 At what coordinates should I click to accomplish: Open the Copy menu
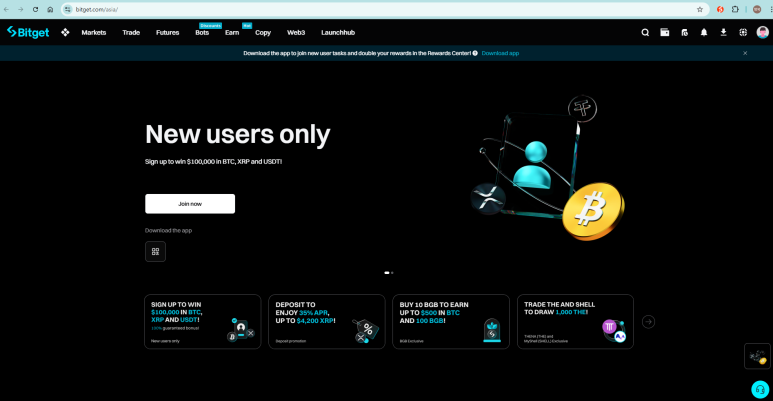pos(263,33)
